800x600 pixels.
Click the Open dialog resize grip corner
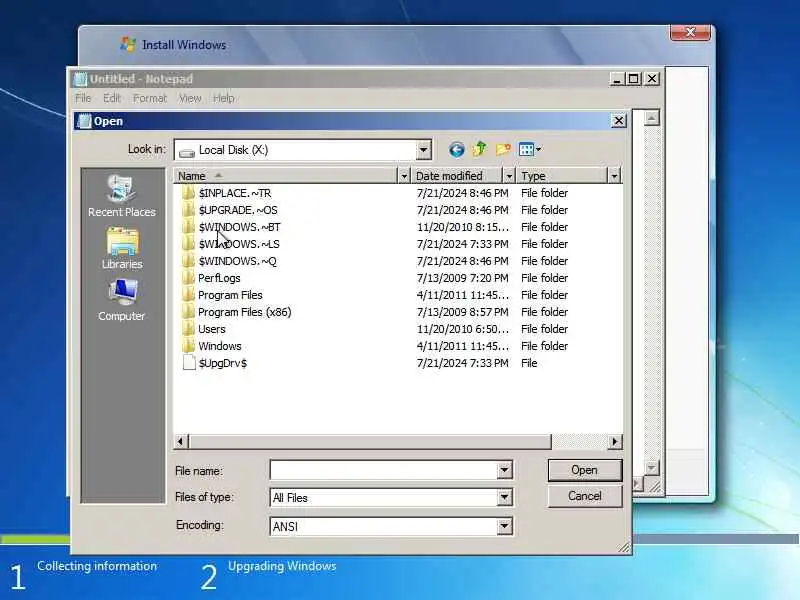624,547
